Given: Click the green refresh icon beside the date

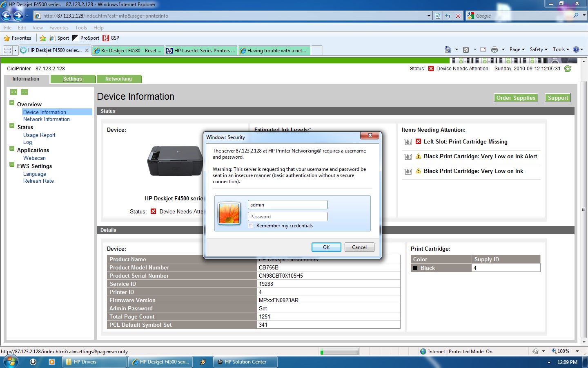Looking at the screenshot, I should pos(568,69).
